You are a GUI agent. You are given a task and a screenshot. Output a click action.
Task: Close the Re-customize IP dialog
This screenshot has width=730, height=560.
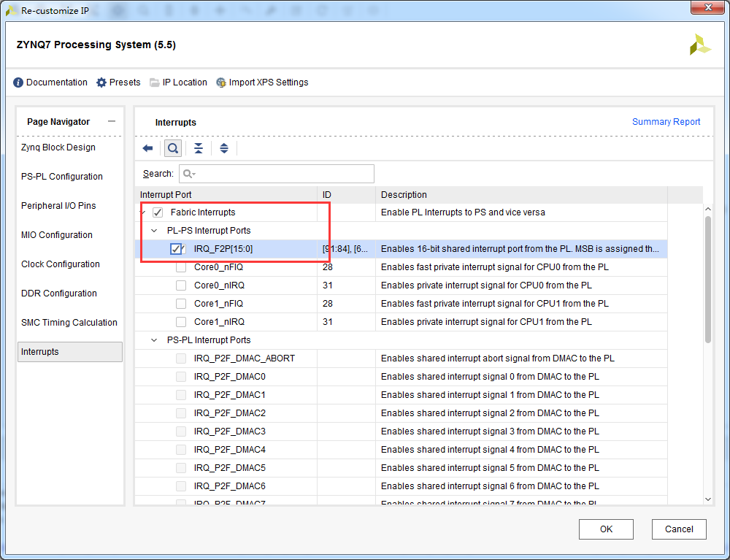708,7
